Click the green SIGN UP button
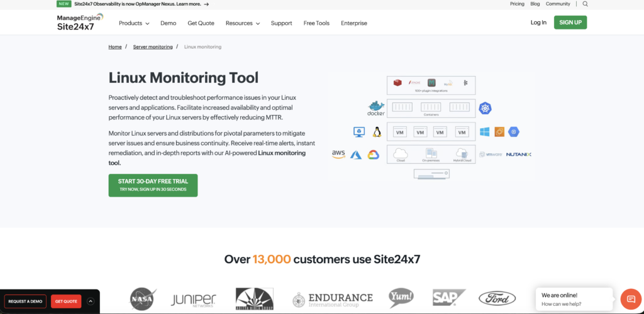Screen dimensions: 644x314 570,23
